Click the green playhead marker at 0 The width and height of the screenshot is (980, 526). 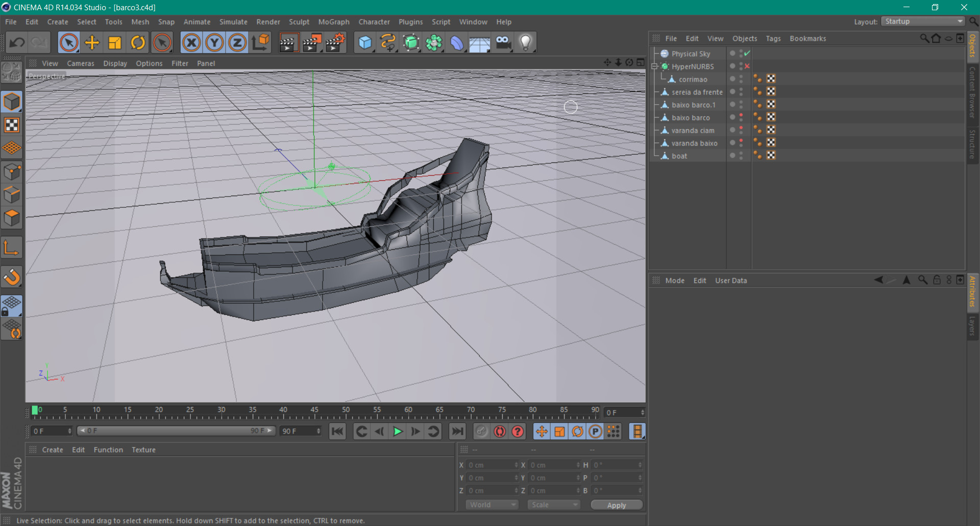(35, 410)
